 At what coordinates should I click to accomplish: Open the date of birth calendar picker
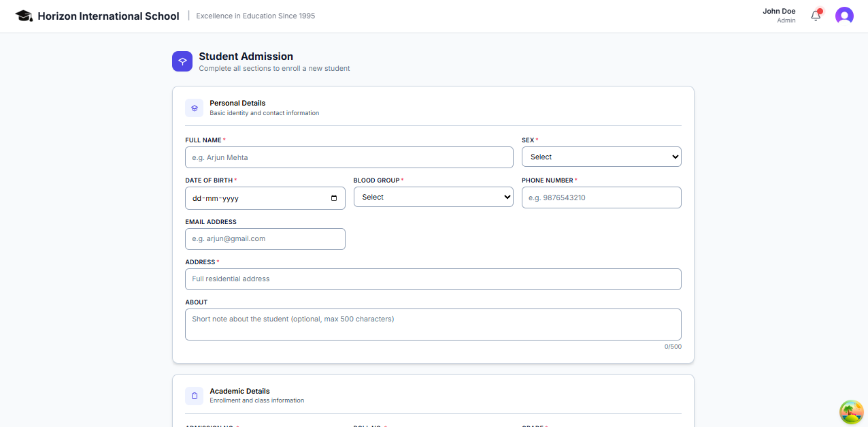tap(333, 198)
